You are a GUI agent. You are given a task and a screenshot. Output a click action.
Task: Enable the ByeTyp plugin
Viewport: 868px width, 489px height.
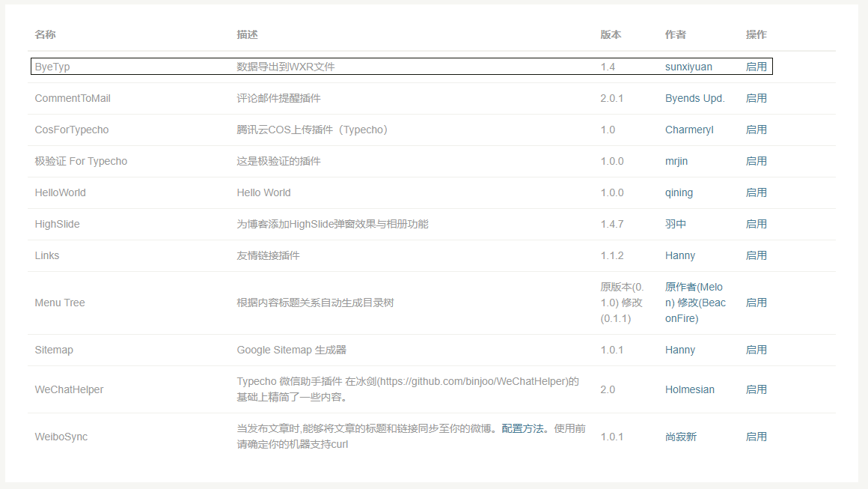pos(756,67)
